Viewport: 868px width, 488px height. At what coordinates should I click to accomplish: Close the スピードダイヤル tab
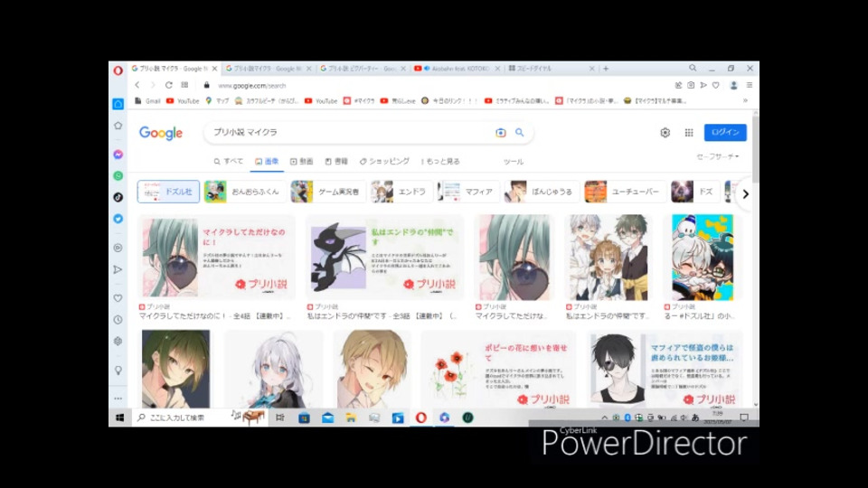coord(591,69)
